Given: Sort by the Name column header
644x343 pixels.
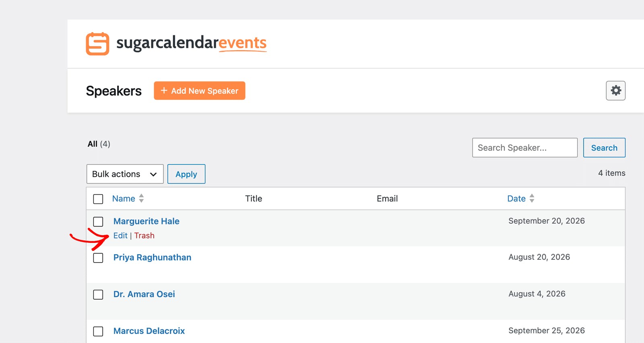Looking at the screenshot, I should tap(124, 199).
